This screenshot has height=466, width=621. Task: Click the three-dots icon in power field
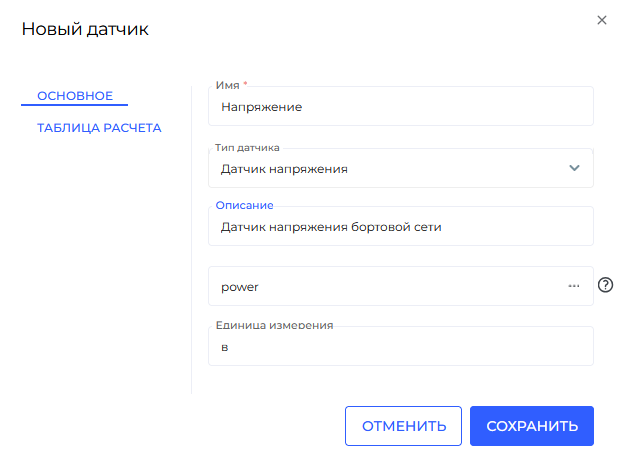click(573, 286)
